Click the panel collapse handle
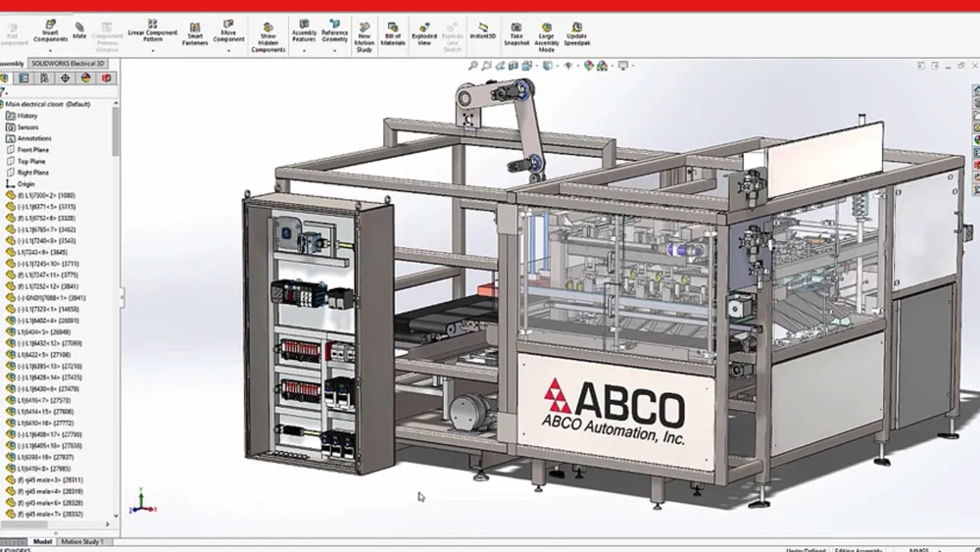980x552 pixels. (122, 297)
